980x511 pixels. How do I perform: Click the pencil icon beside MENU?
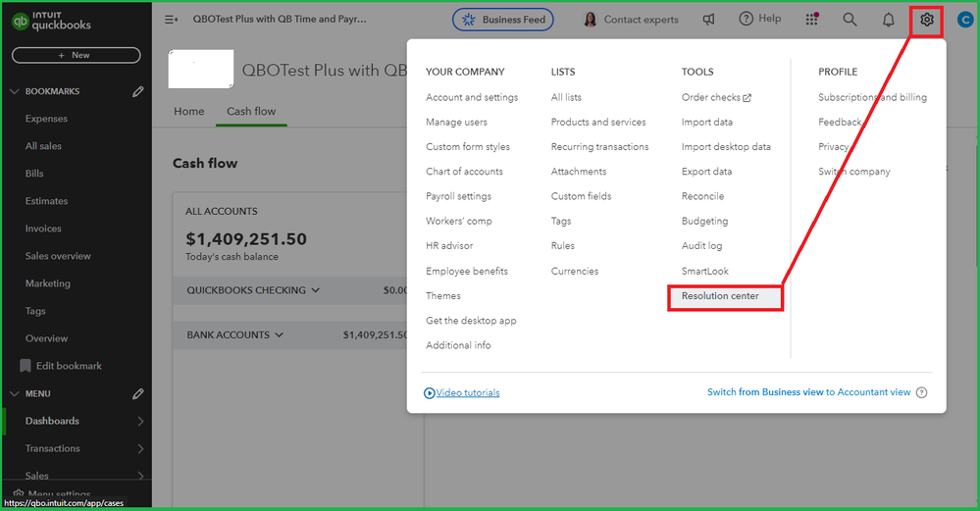[138, 394]
